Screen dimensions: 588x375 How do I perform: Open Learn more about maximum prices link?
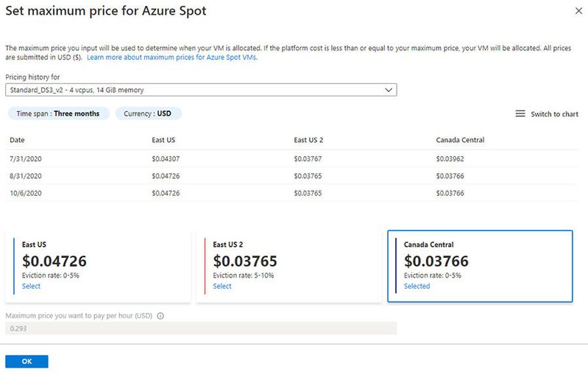coord(172,57)
